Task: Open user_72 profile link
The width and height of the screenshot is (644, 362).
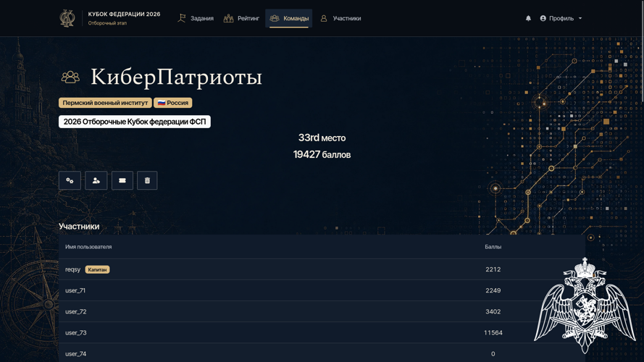Action: pos(75,311)
